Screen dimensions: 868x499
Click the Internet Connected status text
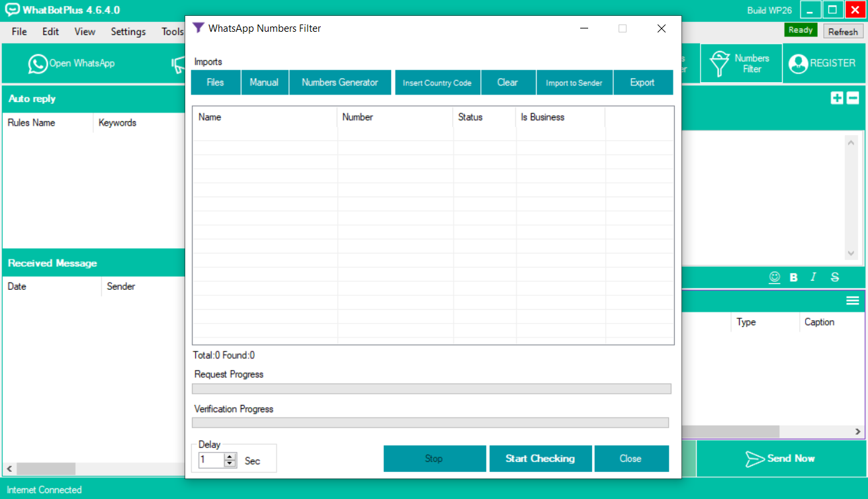44,490
